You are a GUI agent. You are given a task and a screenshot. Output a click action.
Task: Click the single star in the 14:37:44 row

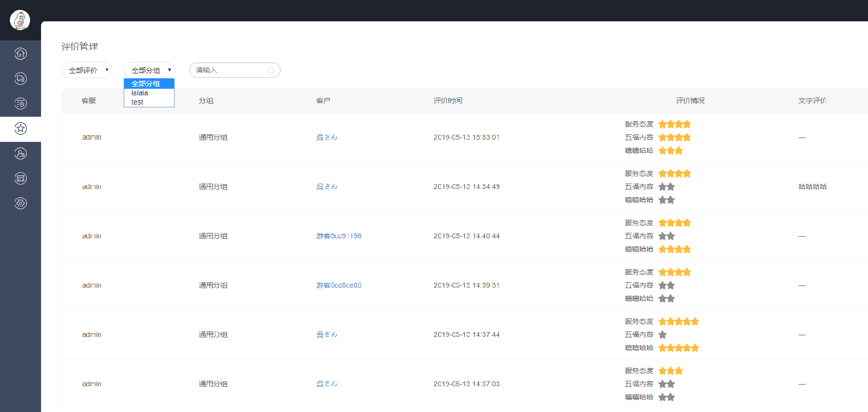(662, 335)
